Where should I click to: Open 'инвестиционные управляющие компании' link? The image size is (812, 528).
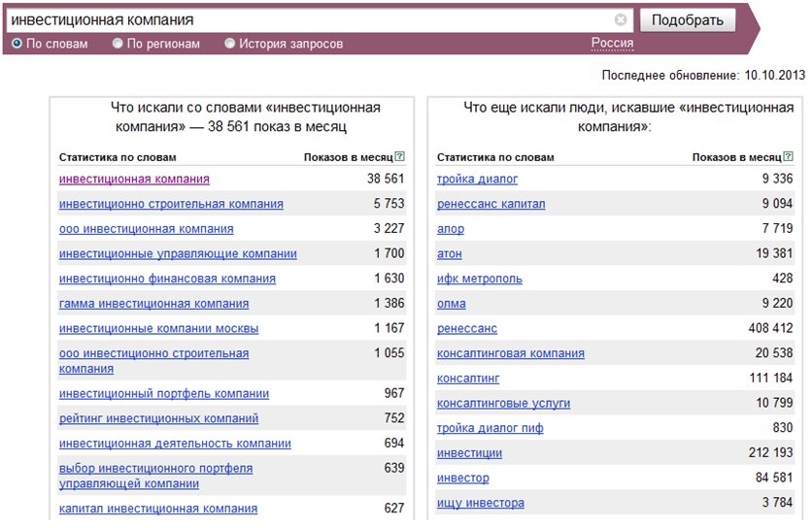178,253
